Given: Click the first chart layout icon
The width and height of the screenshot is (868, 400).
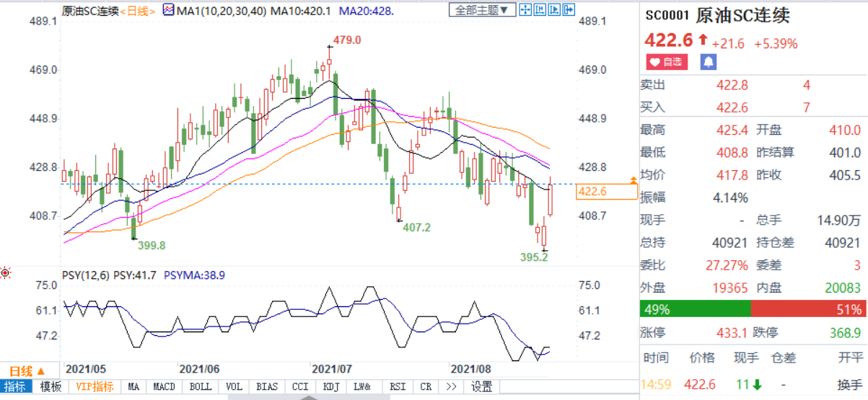Looking at the screenshot, I should pyautogui.click(x=525, y=10).
